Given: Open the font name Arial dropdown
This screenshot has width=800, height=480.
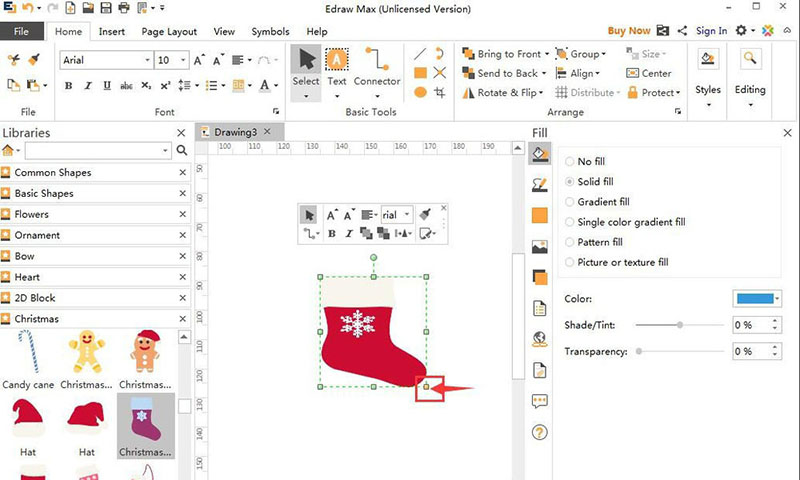Looking at the screenshot, I should click(147, 60).
